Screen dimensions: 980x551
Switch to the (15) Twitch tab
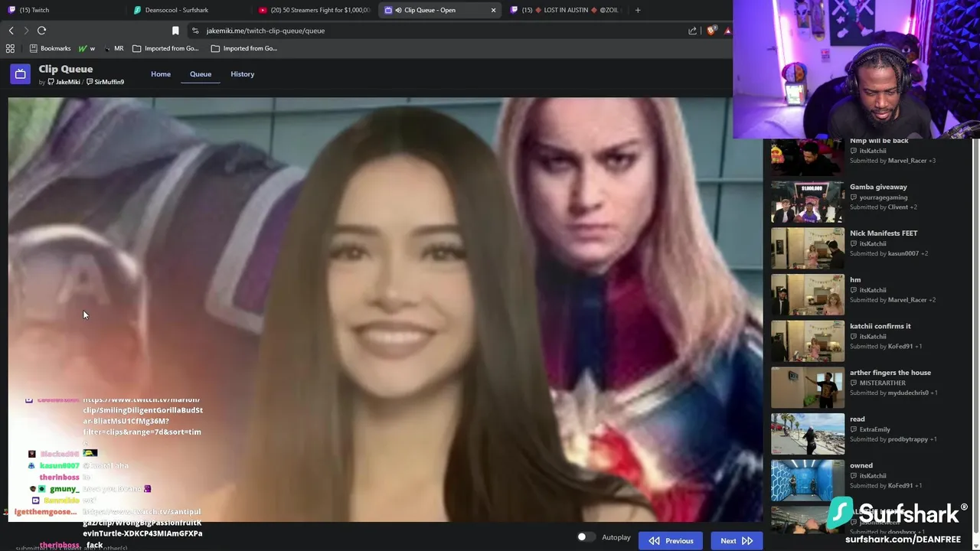(x=61, y=10)
